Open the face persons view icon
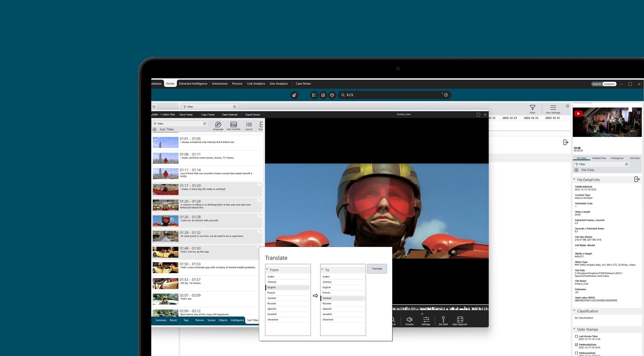This screenshot has height=356, width=644. (332, 95)
